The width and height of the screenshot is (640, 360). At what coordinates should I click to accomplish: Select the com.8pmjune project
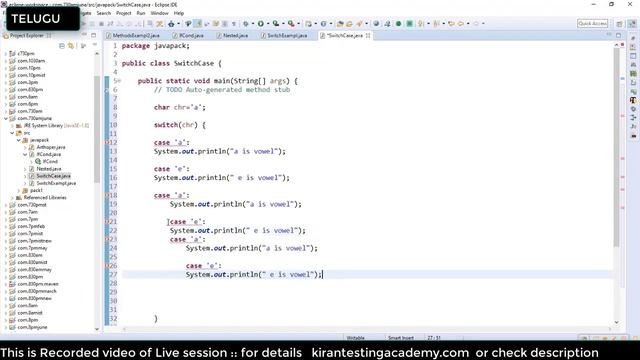[32, 327]
